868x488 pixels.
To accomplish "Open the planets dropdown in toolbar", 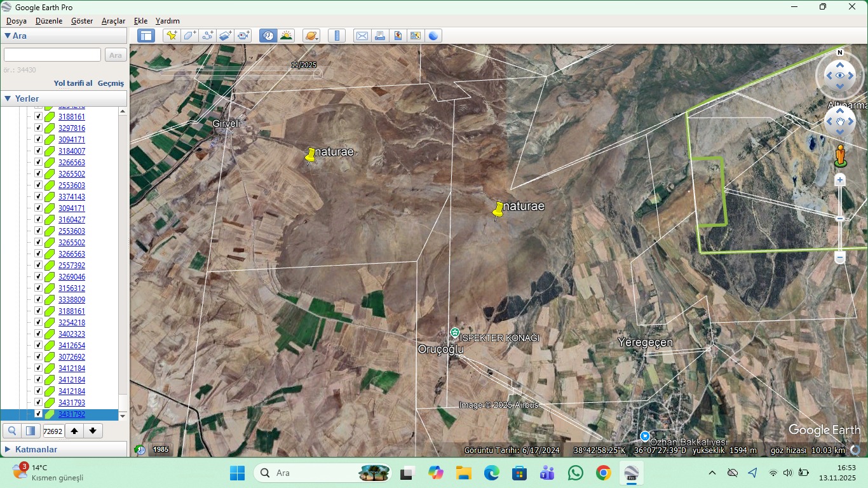I will (x=311, y=36).
